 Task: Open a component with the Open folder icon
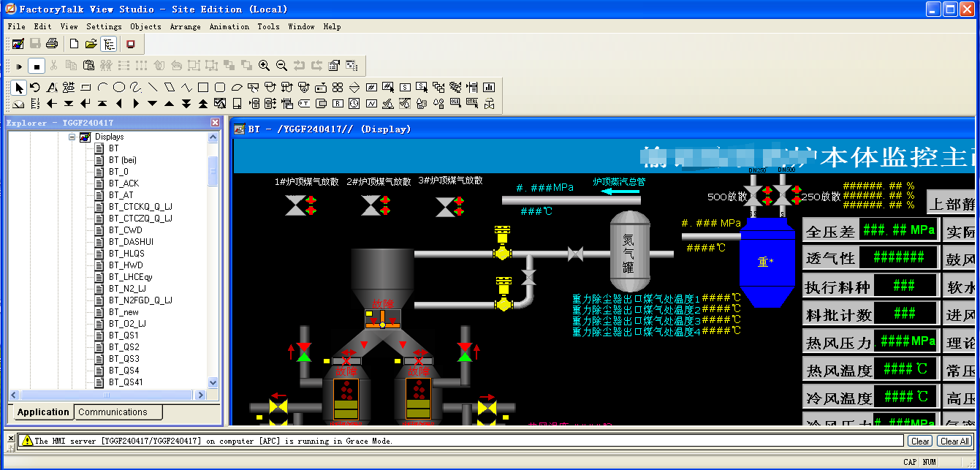(x=90, y=46)
